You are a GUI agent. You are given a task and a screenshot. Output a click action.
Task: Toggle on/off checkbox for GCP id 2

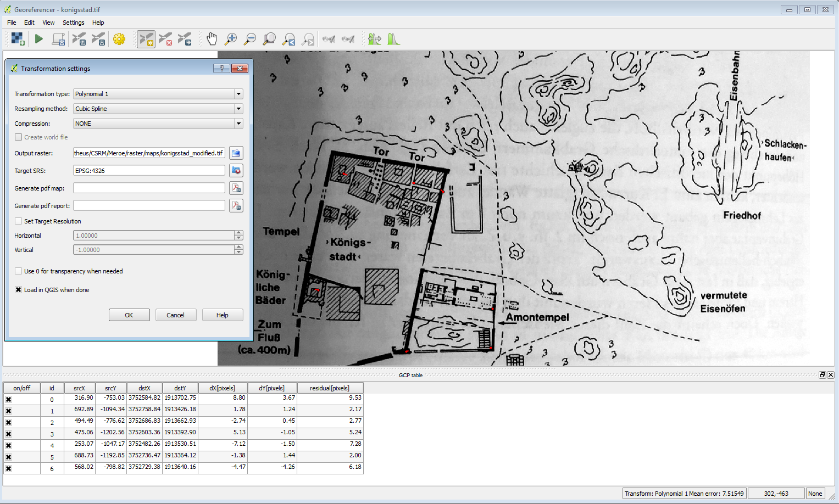pyautogui.click(x=8, y=422)
